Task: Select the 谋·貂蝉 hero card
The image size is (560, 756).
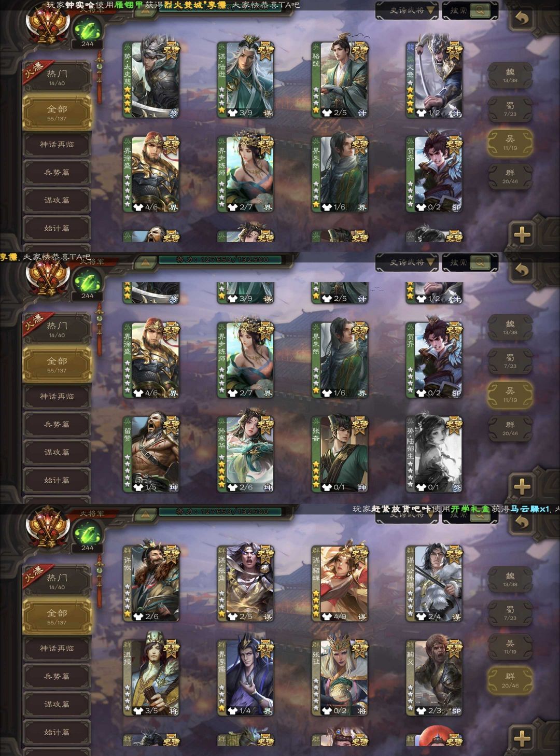Action: [x=340, y=584]
